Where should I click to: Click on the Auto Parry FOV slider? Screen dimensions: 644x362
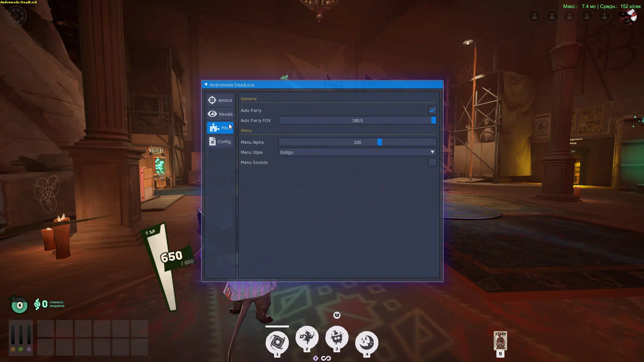coord(357,120)
